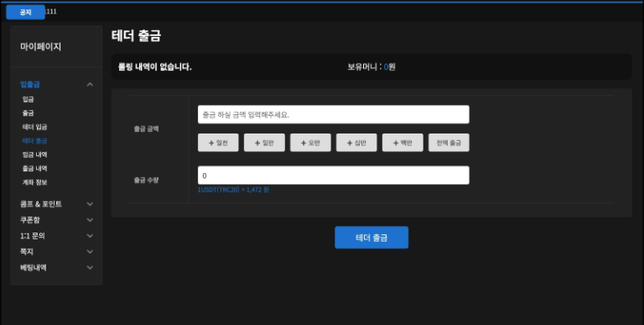Expand the 베팅내역 menu chevron
The image size is (644, 325).
pos(90,268)
